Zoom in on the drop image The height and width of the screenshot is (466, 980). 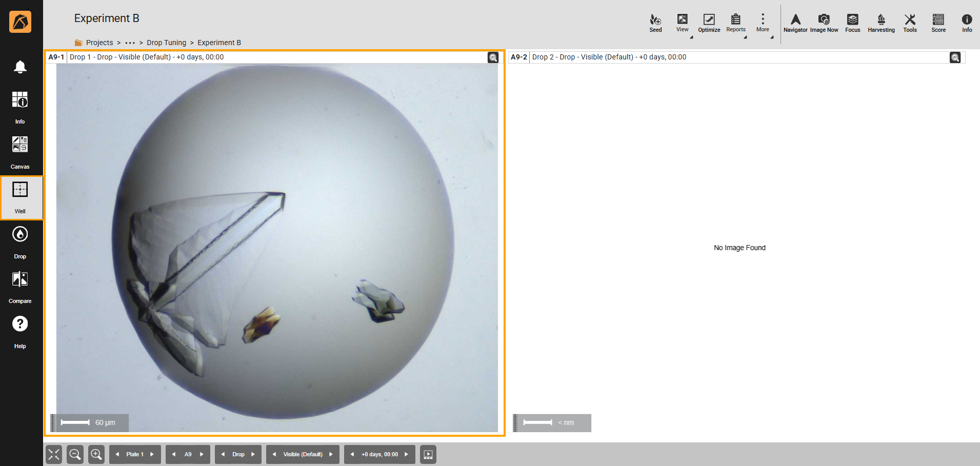coord(96,454)
